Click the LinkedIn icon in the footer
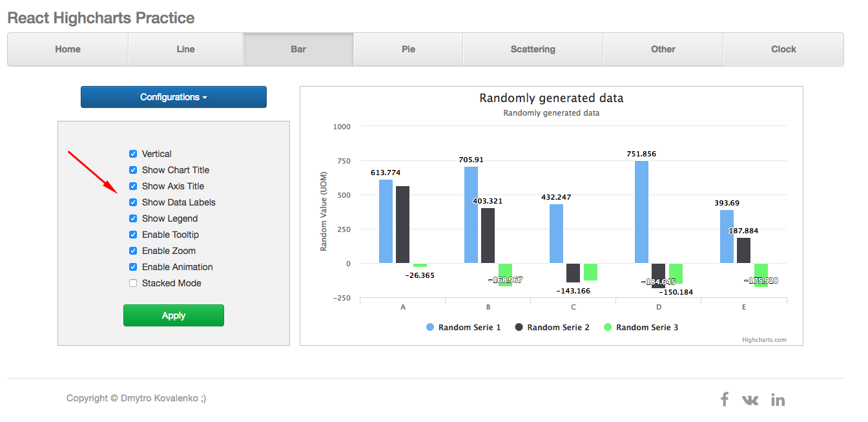The image size is (868, 422). [x=778, y=399]
